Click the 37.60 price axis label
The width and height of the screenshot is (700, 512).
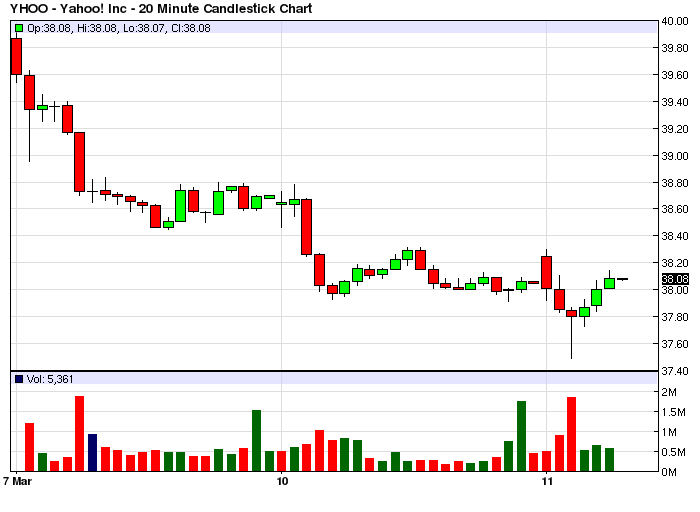675,344
